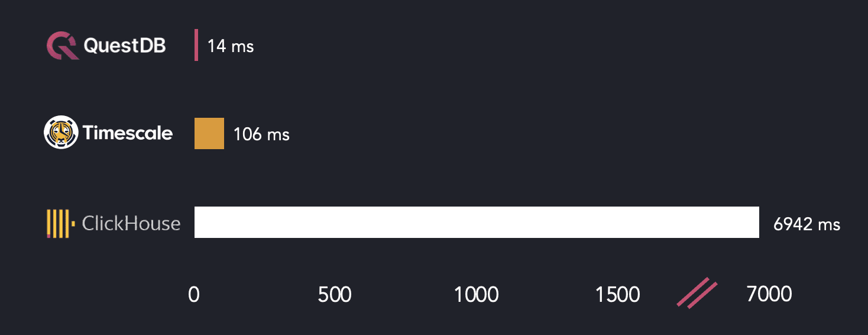Click the ClickHouse yellow stripes logo
Screen dimensions: 868x335
[x=58, y=223]
